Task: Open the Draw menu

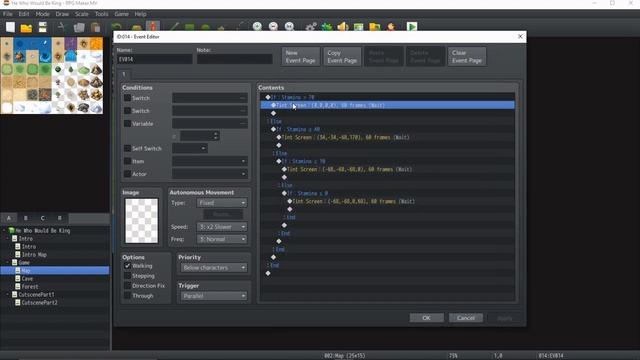Action: (x=62, y=14)
